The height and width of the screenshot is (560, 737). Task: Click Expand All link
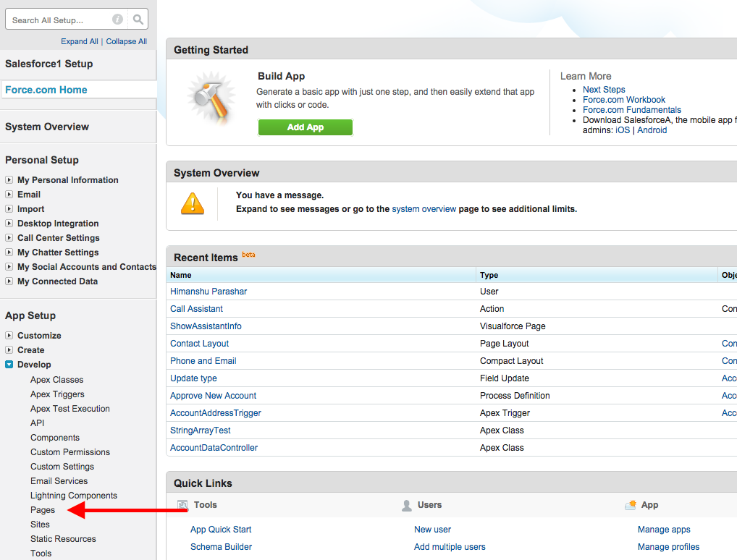pyautogui.click(x=80, y=41)
